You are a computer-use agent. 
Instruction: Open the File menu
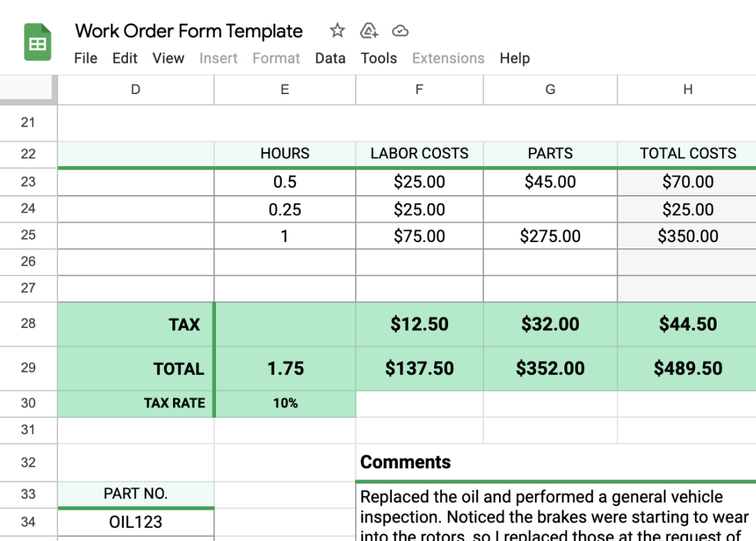86,58
